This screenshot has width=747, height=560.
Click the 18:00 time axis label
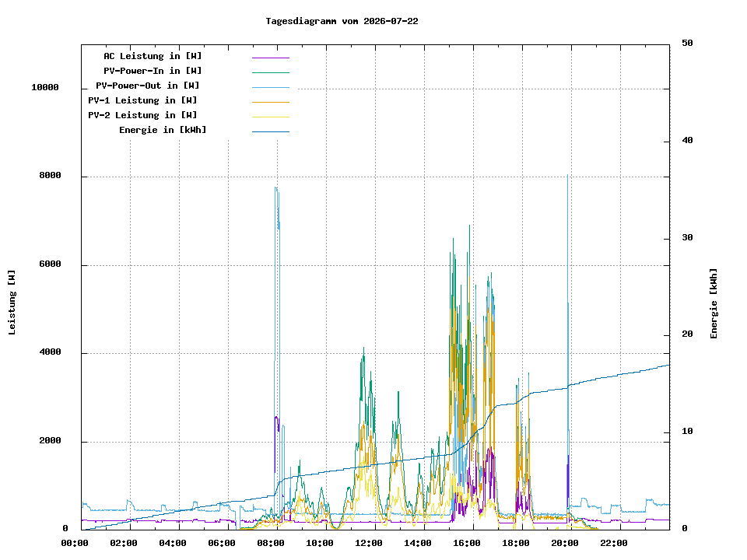(516, 543)
